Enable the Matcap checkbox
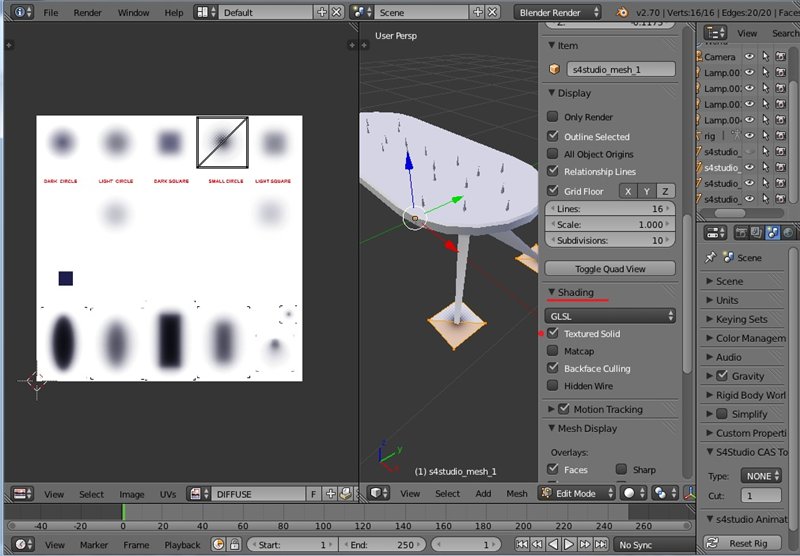Screen dimensions: 800x556 (553, 350)
